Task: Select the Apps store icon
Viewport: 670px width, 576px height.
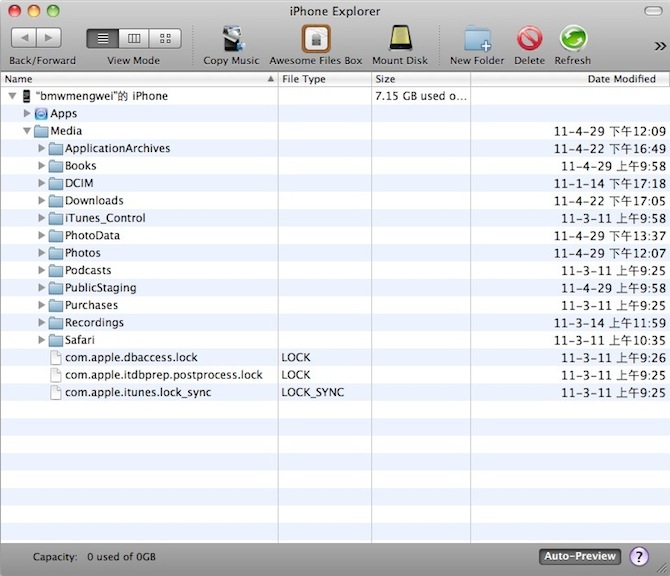Action: (41, 114)
